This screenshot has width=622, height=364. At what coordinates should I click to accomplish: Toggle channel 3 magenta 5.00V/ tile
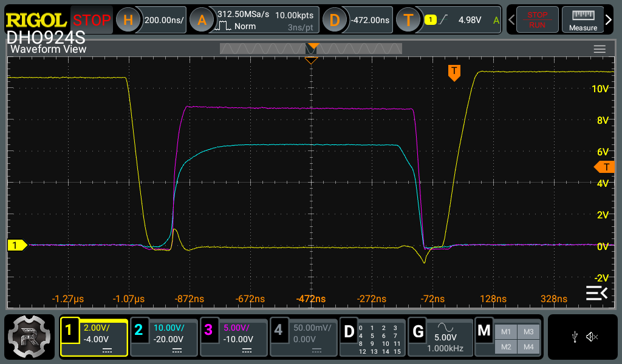234,337
